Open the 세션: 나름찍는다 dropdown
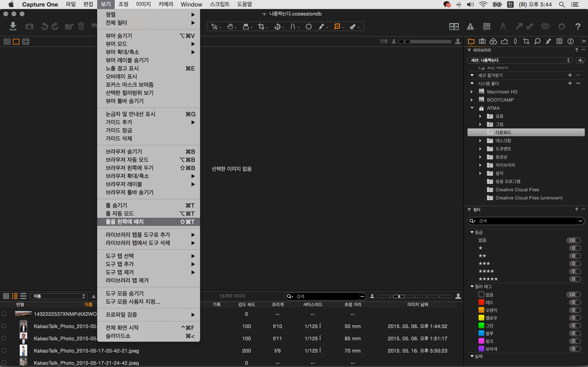Image resolution: width=588 pixels, height=367 pixels. [520, 60]
